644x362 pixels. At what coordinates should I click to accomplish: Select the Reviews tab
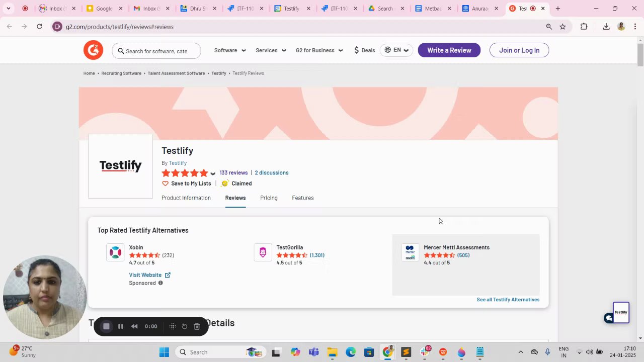point(235,198)
